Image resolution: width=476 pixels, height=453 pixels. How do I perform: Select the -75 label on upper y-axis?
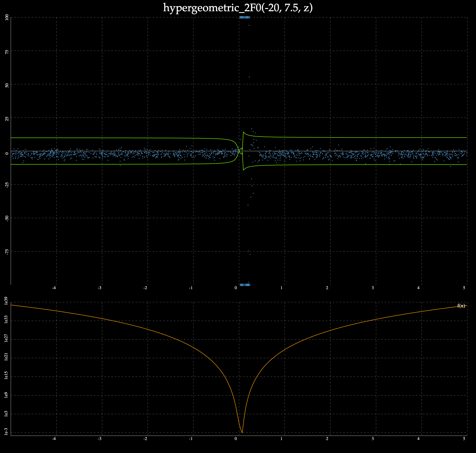pyautogui.click(x=7, y=252)
